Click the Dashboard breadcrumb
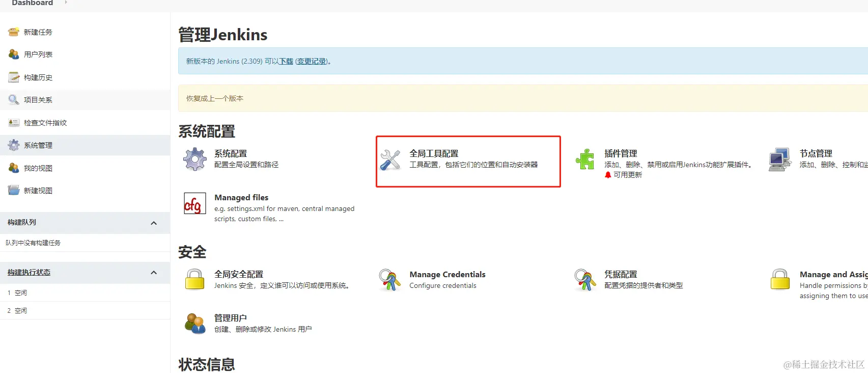Image resolution: width=868 pixels, height=373 pixels. click(33, 3)
